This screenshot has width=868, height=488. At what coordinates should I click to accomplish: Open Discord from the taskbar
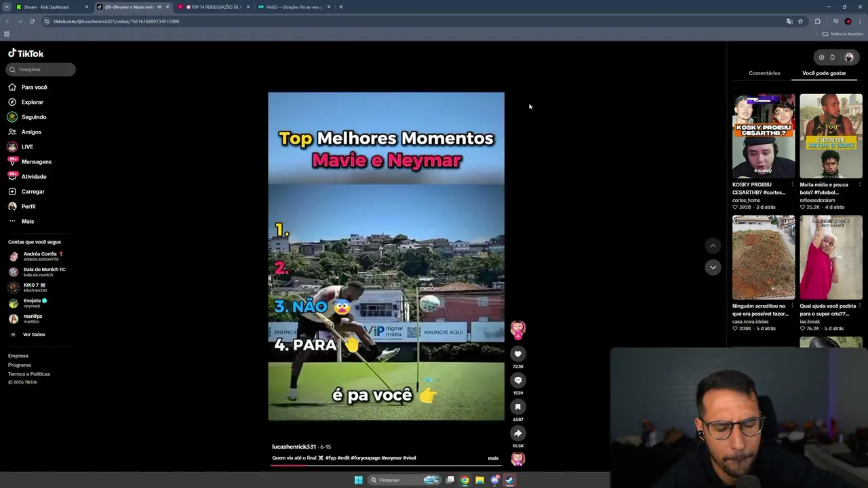tap(494, 480)
